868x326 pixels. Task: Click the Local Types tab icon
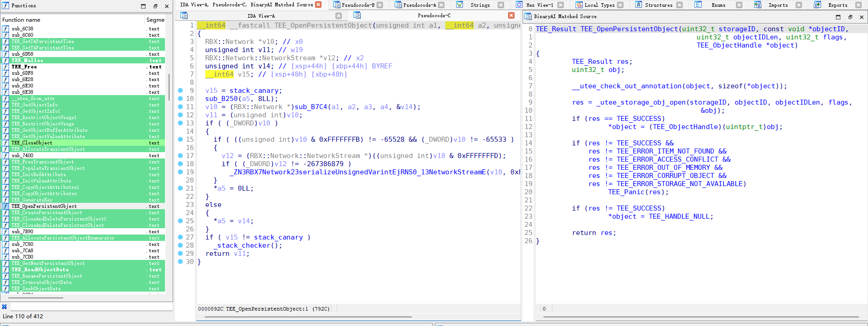point(579,5)
